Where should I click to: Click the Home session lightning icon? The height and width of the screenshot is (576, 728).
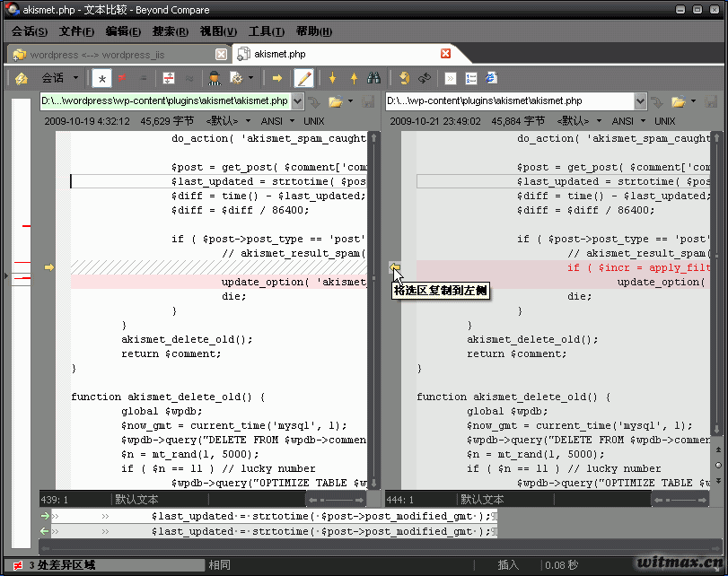(22, 78)
